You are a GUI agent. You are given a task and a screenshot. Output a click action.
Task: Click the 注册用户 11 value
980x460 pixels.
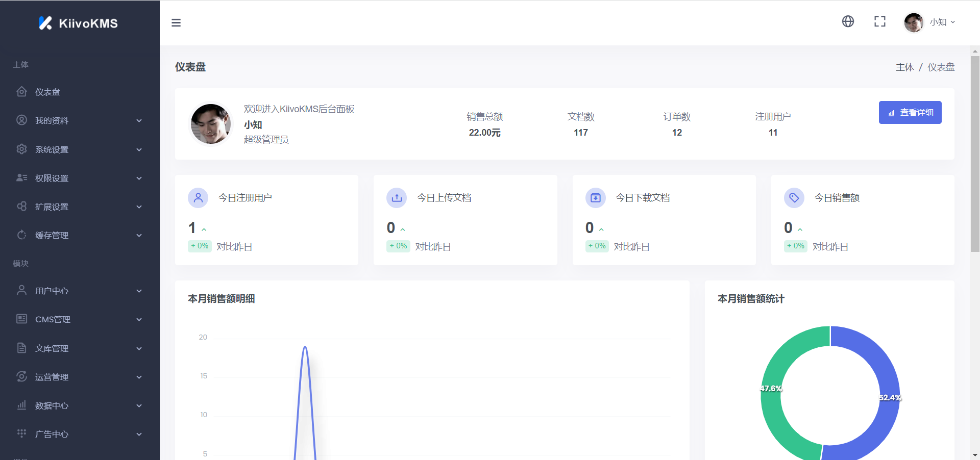pos(773,133)
